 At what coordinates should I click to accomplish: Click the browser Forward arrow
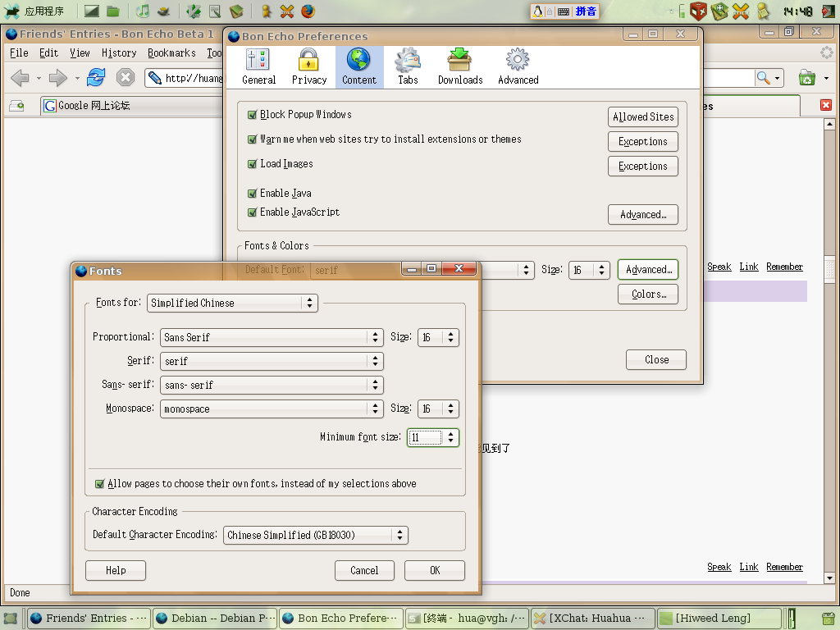tap(58, 78)
